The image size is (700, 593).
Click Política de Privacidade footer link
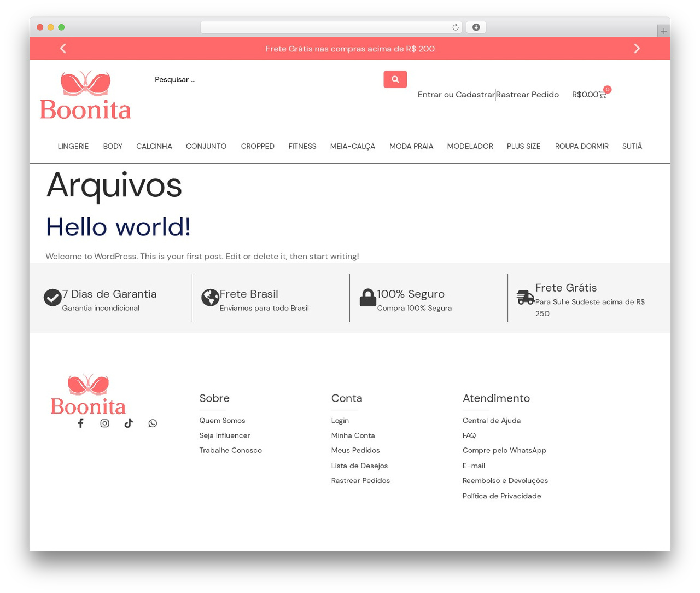point(502,496)
